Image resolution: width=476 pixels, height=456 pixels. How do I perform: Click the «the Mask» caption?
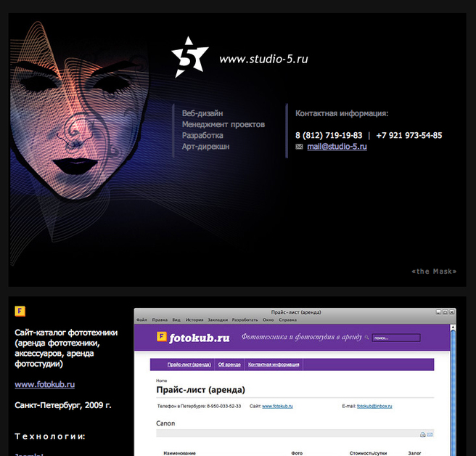tap(434, 272)
